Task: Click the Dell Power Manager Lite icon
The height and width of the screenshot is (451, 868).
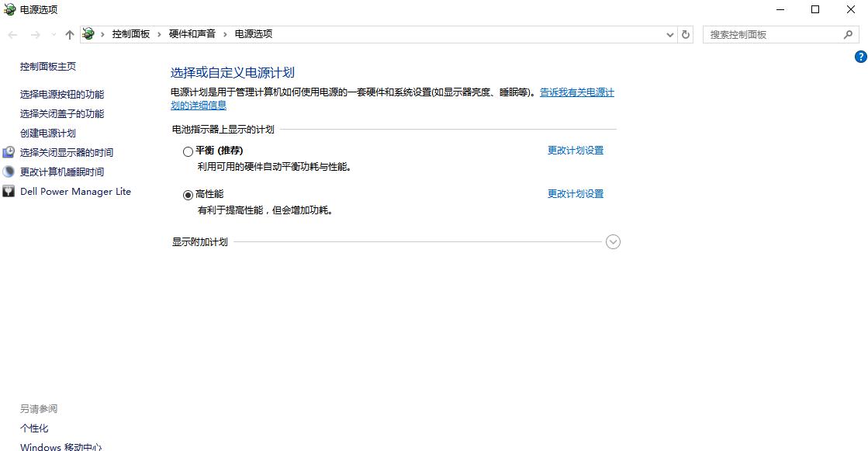Action: coord(9,191)
